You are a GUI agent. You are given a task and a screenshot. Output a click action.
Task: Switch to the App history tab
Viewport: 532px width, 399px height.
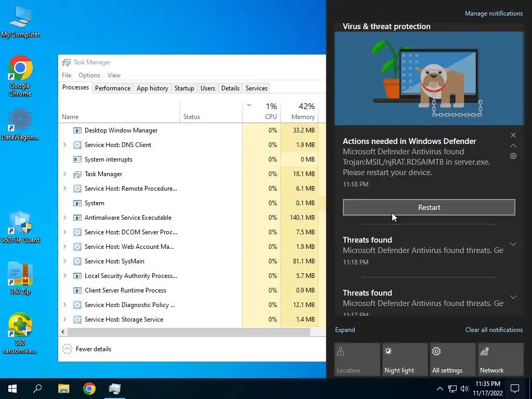152,88
